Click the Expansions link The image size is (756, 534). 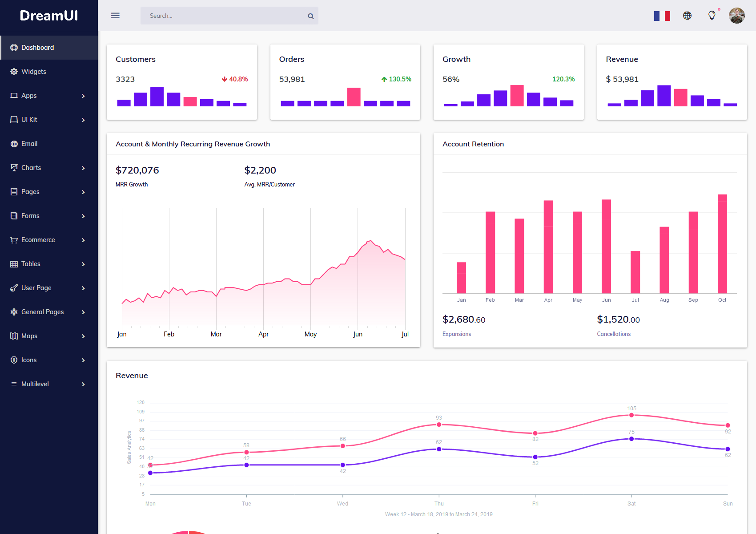click(456, 334)
